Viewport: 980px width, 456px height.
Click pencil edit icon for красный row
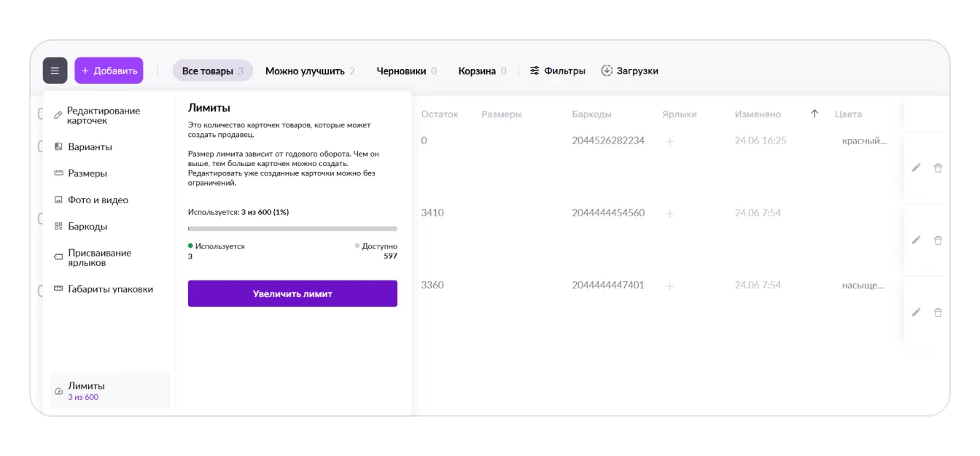(917, 168)
